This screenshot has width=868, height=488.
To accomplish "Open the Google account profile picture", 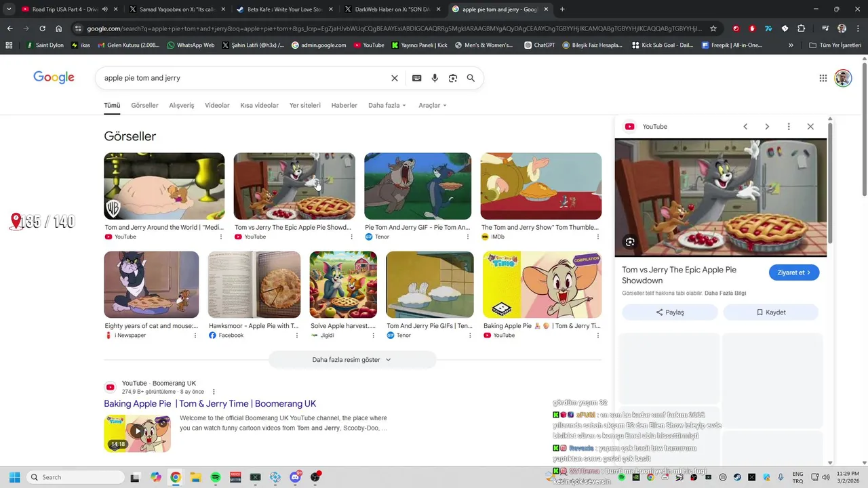I will [x=843, y=78].
